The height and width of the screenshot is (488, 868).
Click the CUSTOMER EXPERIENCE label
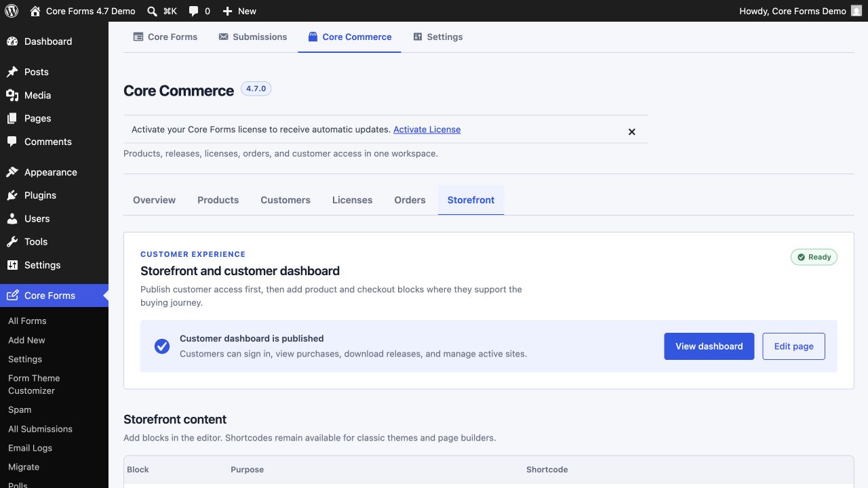193,254
